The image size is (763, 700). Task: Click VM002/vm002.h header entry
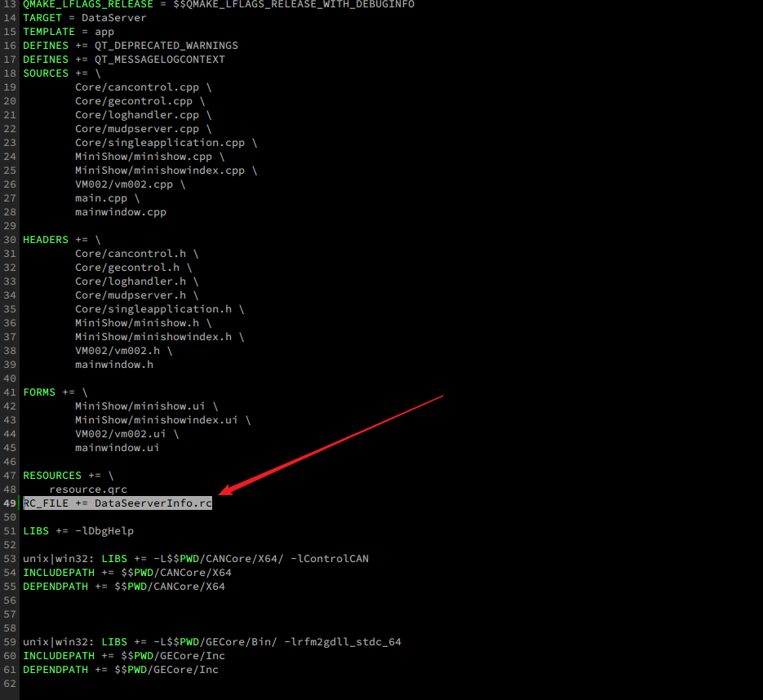(x=123, y=351)
